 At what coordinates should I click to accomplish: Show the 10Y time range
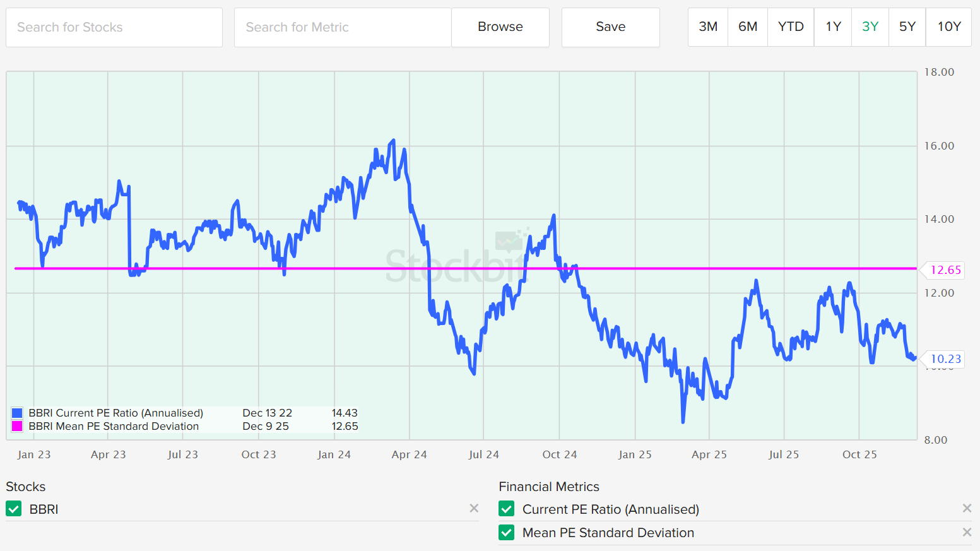click(x=949, y=27)
